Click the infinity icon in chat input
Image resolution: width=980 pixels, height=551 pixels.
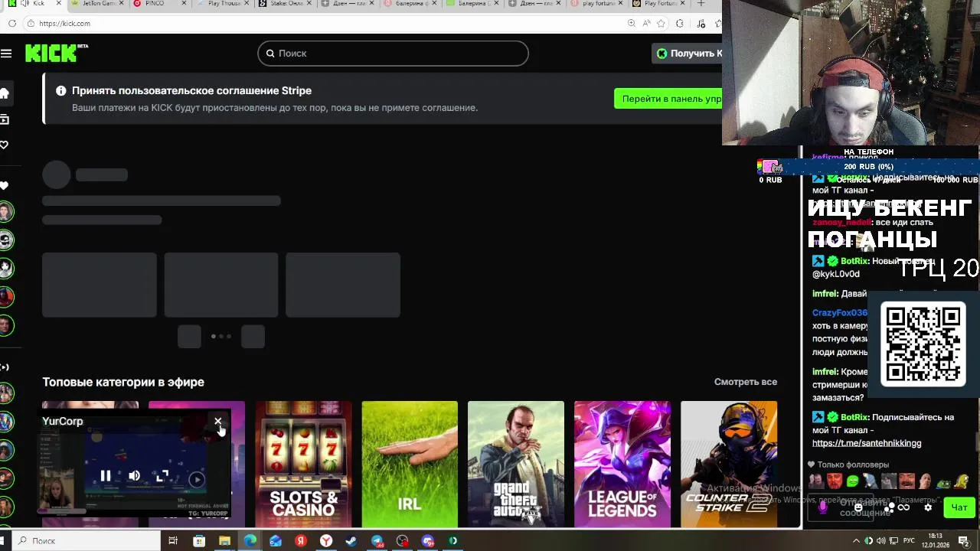pos(903,507)
